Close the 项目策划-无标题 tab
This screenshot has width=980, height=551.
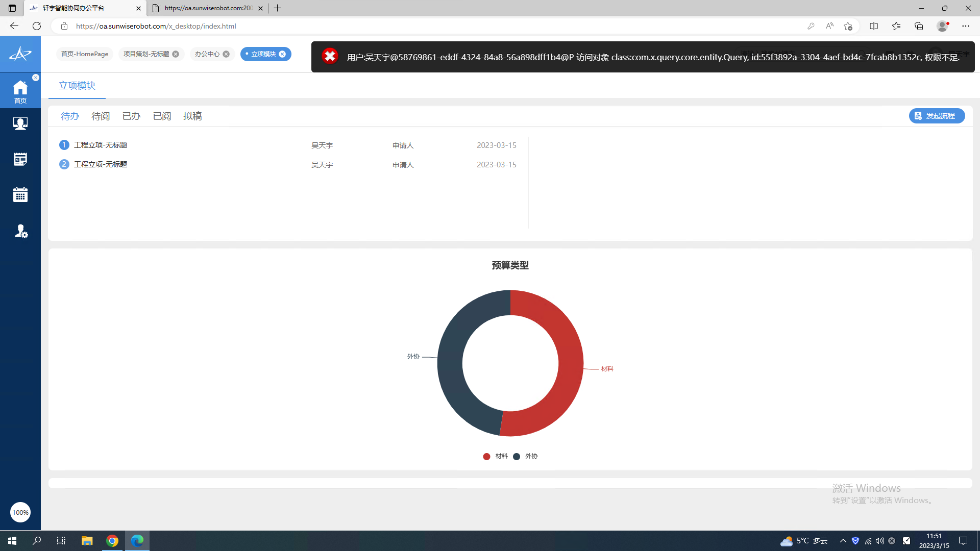(176, 54)
